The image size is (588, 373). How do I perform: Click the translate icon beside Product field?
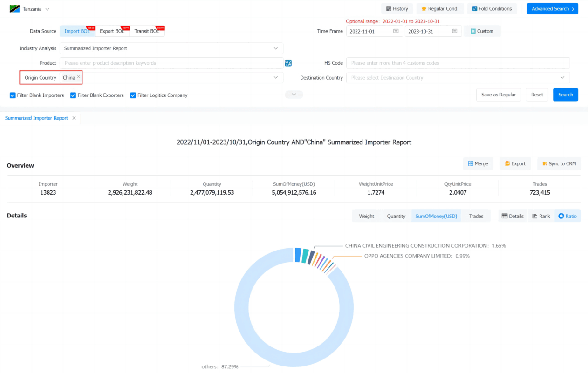(x=288, y=63)
